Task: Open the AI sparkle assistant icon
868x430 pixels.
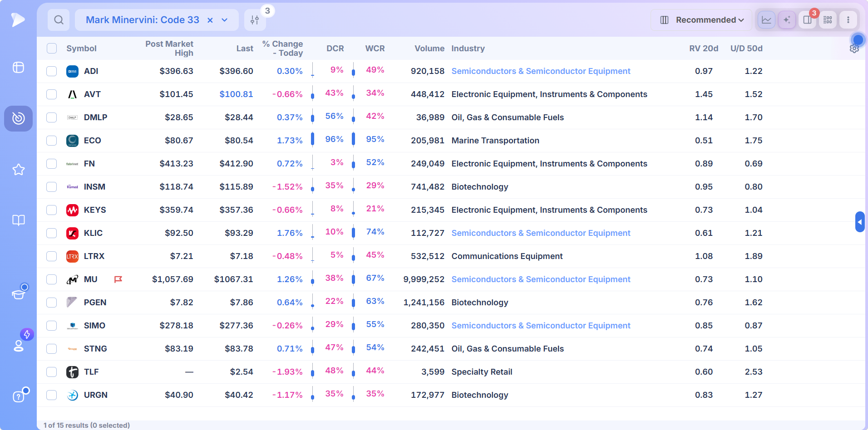Action: (787, 20)
